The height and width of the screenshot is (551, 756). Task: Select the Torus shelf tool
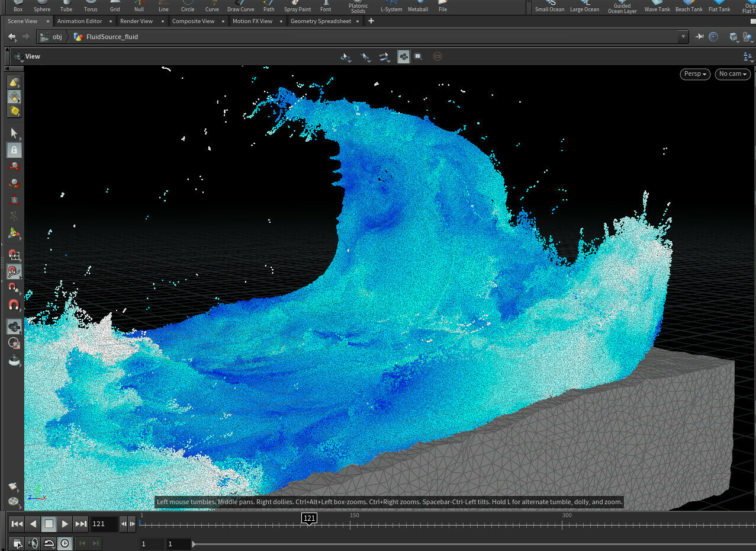tap(91, 7)
